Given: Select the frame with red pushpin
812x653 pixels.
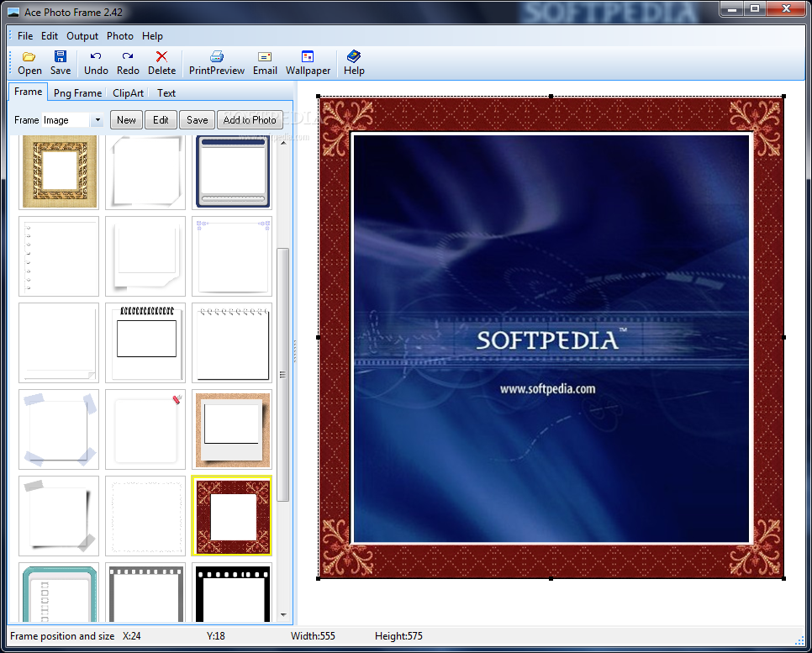Looking at the screenshot, I should (145, 429).
